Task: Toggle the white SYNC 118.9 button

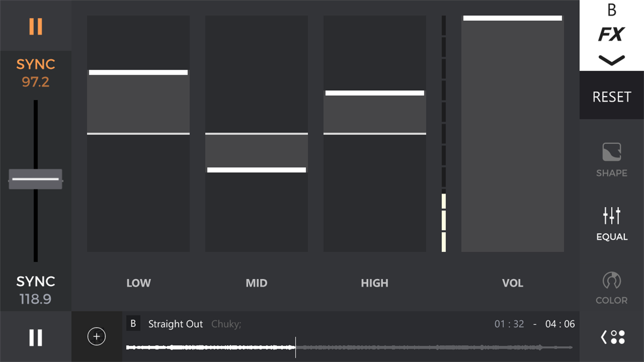Action: (35, 290)
